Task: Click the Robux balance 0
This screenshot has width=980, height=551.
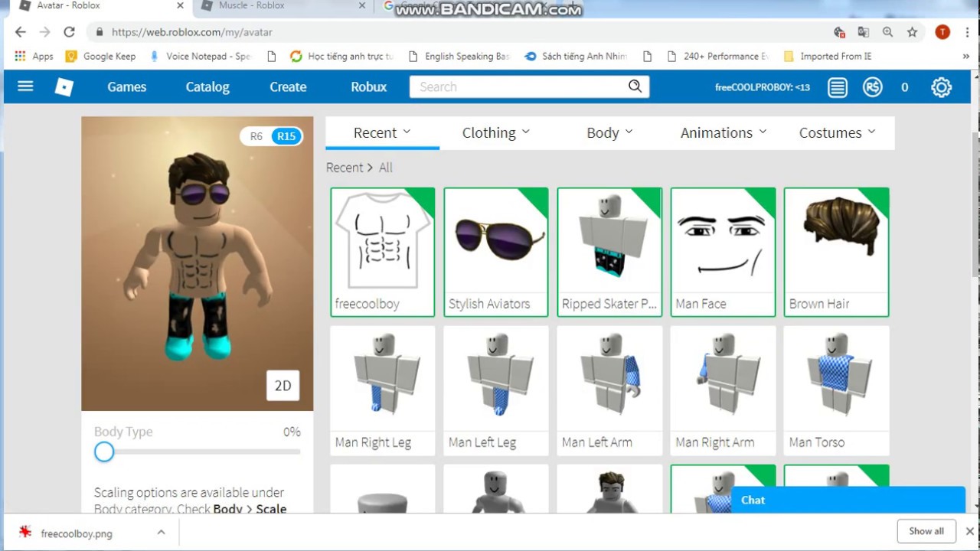Action: (x=904, y=87)
